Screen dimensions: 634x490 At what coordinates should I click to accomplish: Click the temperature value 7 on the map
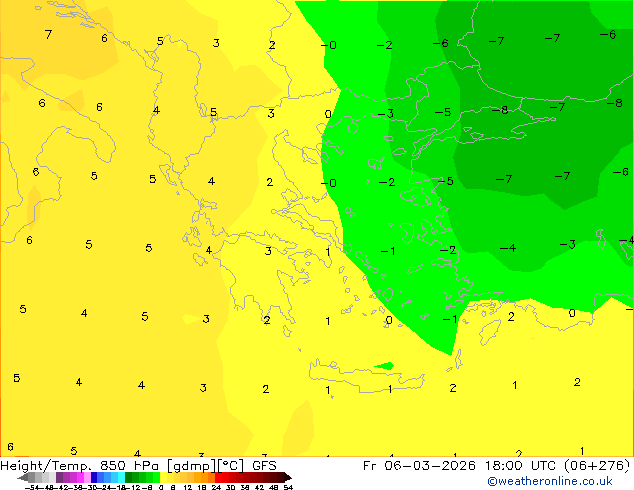(x=49, y=34)
